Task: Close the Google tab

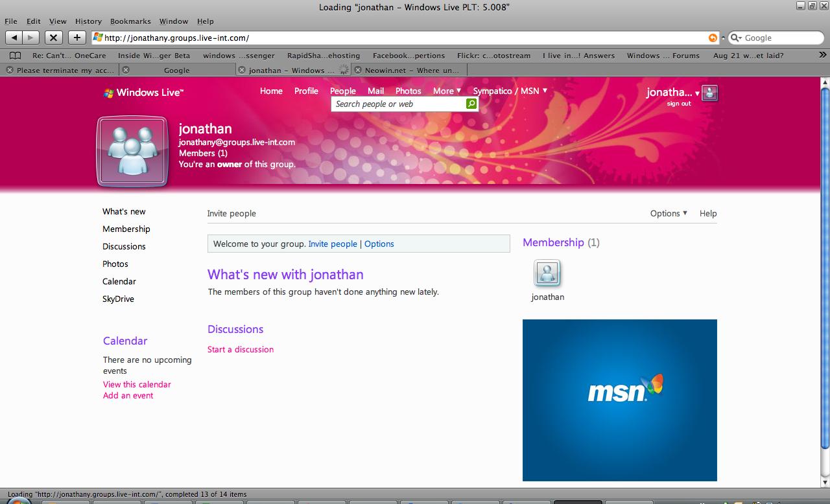Action: (x=126, y=70)
